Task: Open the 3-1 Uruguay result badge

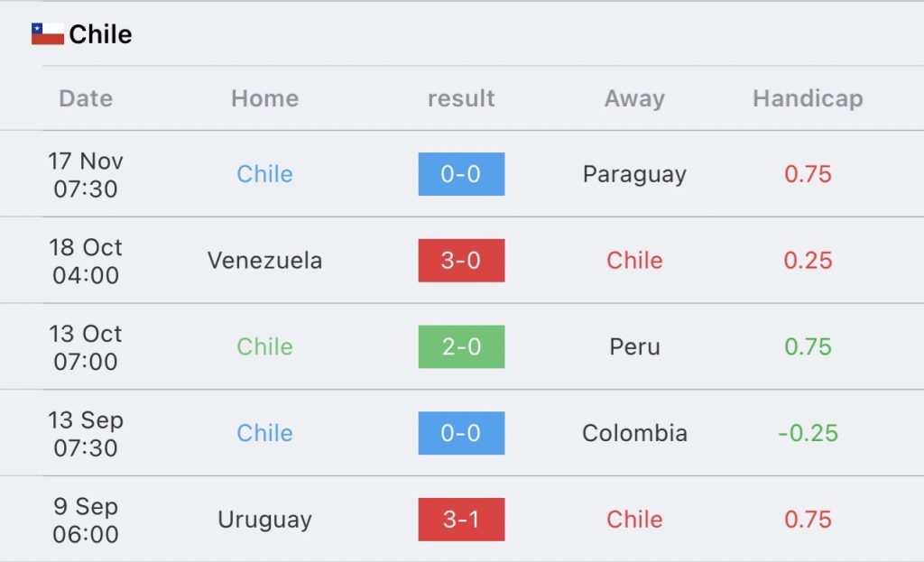Action: tap(461, 519)
